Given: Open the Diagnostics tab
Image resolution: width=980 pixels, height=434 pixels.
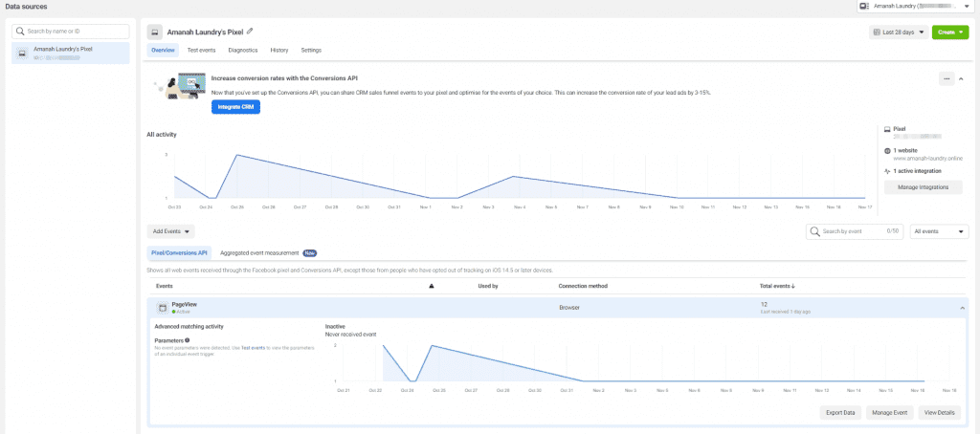Looking at the screenshot, I should pos(242,50).
